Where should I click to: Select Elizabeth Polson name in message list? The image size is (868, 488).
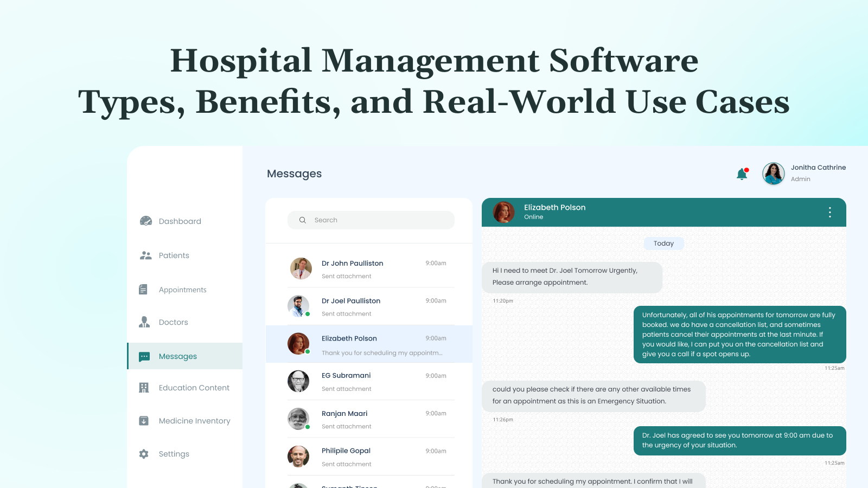(x=349, y=338)
